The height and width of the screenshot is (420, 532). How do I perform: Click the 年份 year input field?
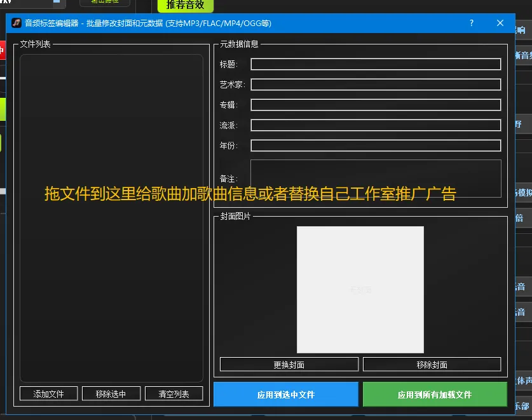coord(376,146)
